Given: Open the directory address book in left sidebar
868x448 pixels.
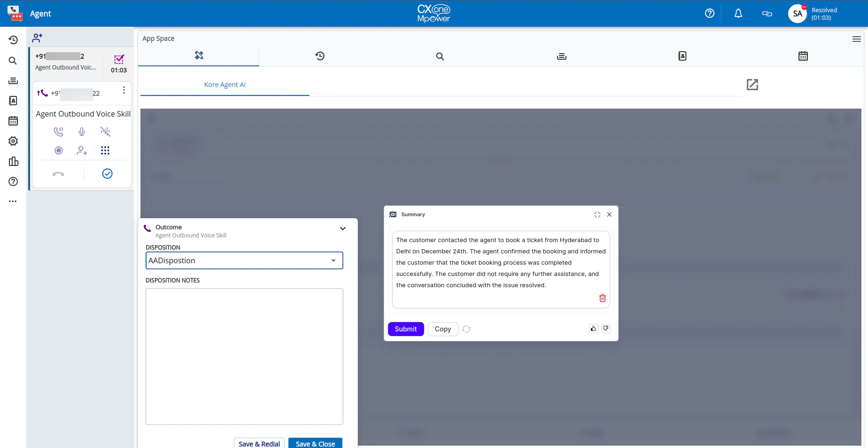Looking at the screenshot, I should click(x=13, y=101).
